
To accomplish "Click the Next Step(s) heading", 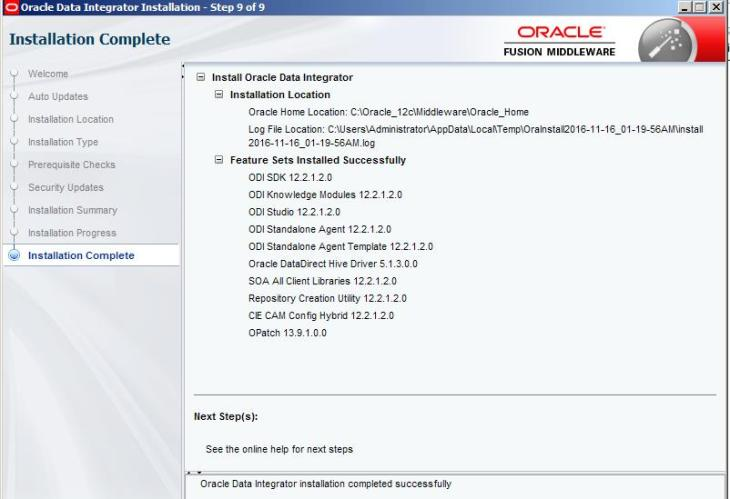I will 226,417.
